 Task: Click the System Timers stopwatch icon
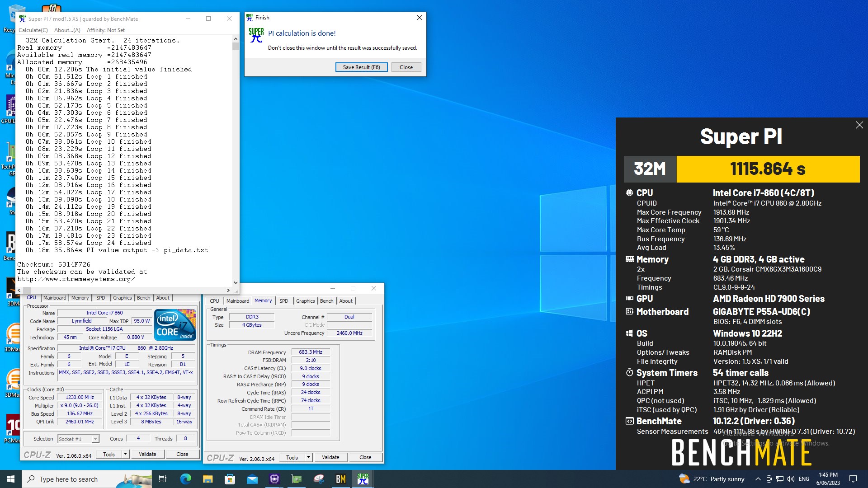(x=629, y=373)
